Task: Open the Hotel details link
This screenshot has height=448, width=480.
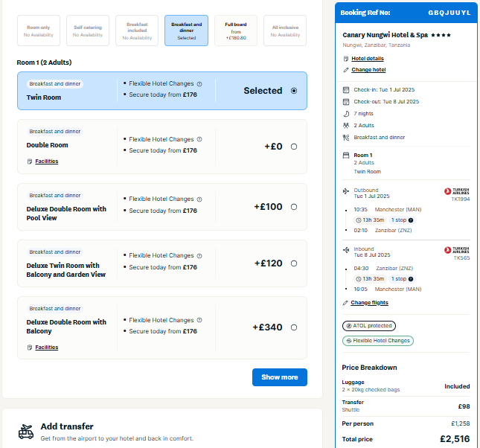Action: (x=368, y=59)
